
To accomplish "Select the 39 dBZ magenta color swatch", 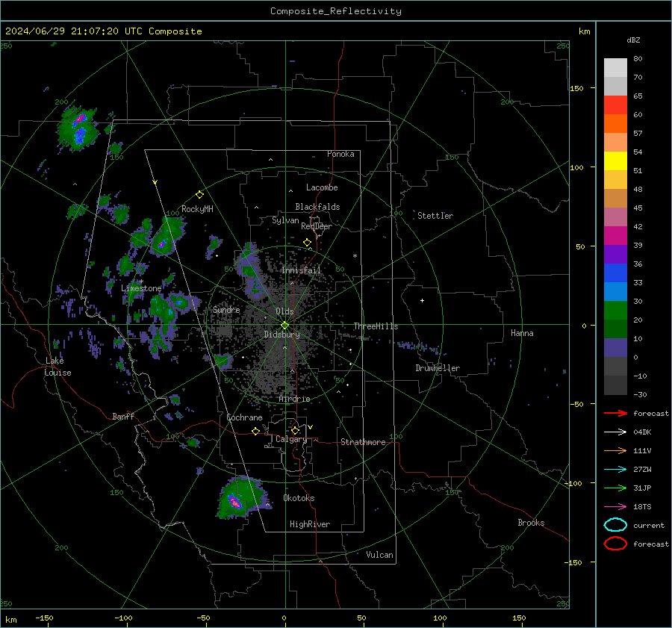I will tap(615, 235).
